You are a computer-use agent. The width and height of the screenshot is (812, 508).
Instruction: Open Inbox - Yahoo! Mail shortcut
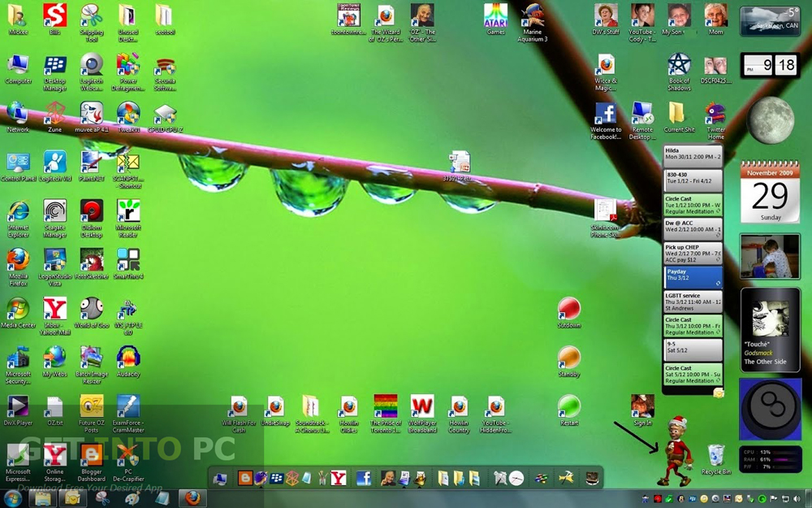[55, 316]
